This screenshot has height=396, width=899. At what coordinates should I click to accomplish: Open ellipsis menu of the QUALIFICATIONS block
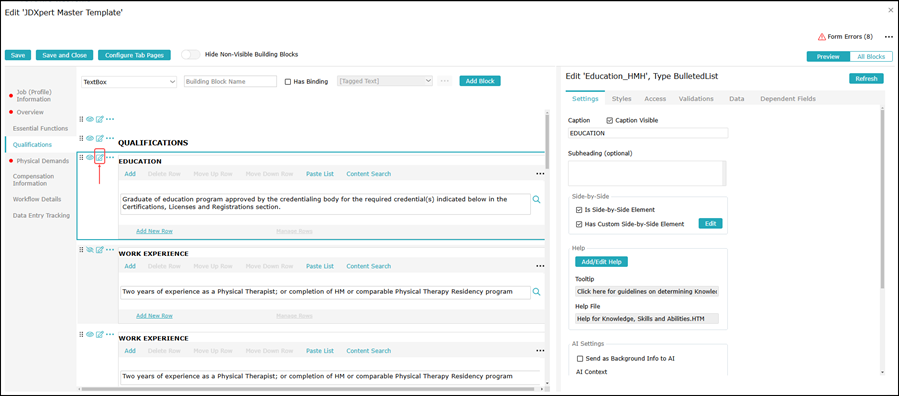coord(110,138)
